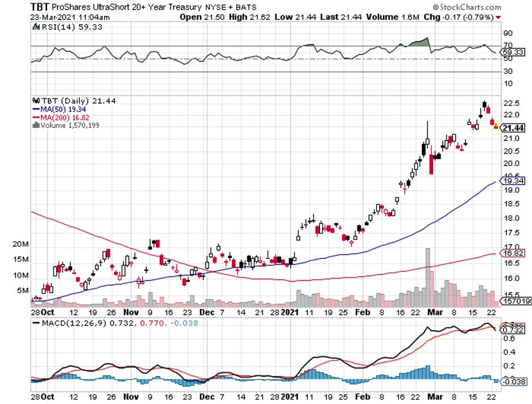Click the Dec label on price date axis
The height and width of the screenshot is (404, 532).
[x=207, y=312]
